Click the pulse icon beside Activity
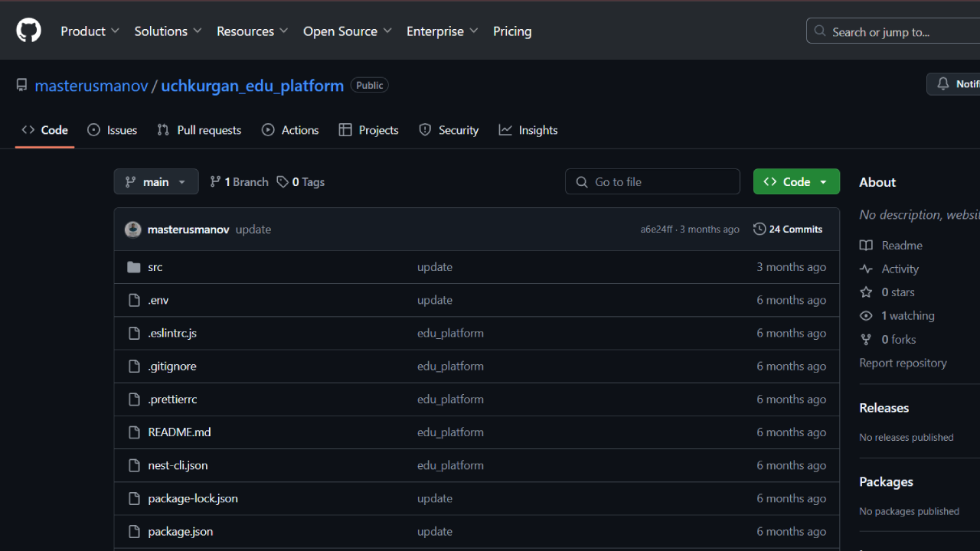The width and height of the screenshot is (980, 551). [x=866, y=269]
